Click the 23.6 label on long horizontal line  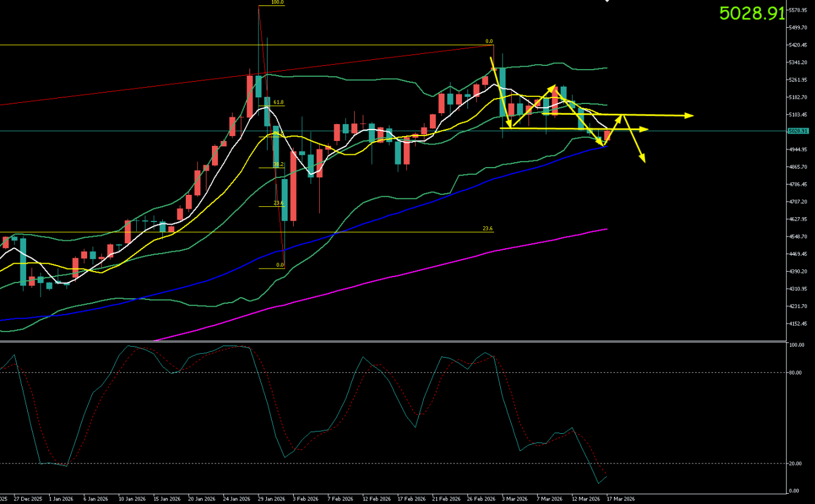click(487, 229)
